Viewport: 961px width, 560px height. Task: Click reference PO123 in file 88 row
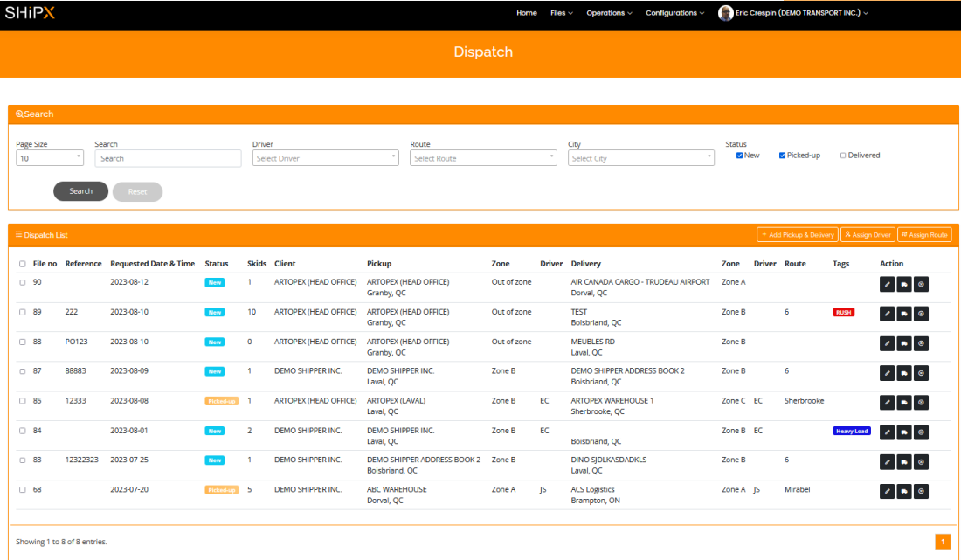tap(77, 342)
